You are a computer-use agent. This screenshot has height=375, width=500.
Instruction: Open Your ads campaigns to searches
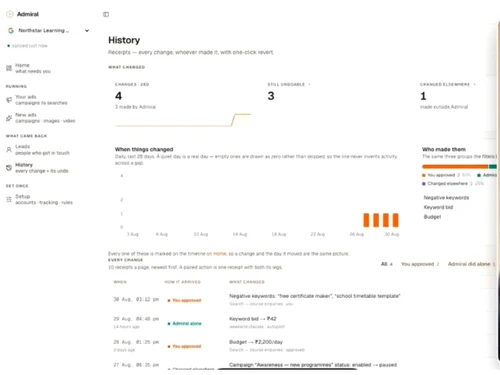tap(41, 100)
